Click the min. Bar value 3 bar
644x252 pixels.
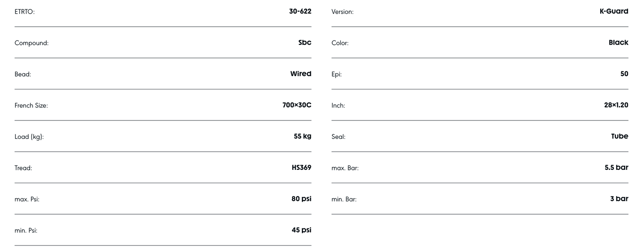tap(619, 199)
